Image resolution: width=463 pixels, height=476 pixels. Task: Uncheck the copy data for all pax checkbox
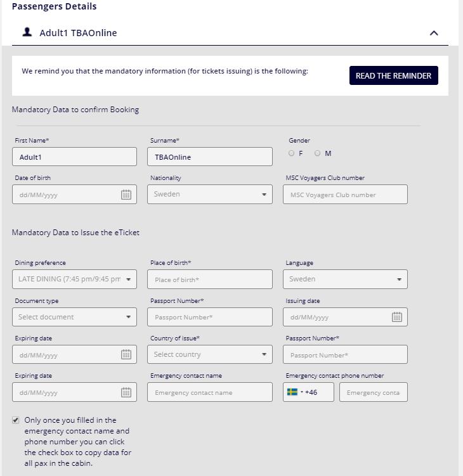click(x=15, y=420)
